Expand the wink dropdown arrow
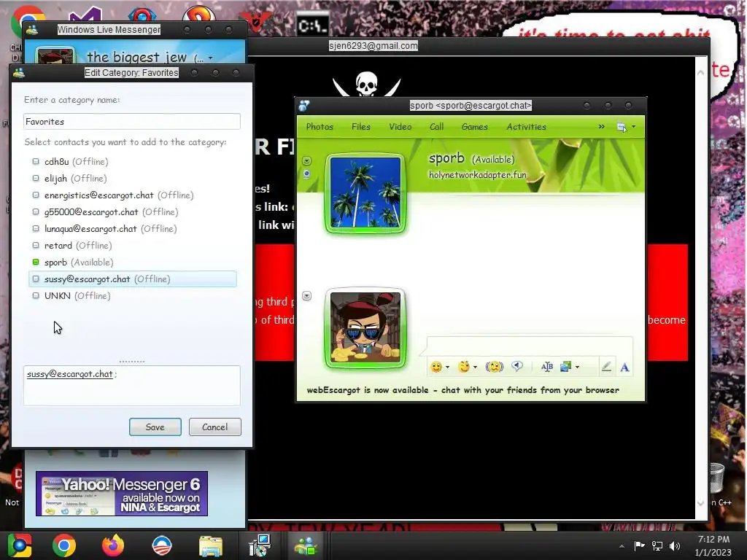 (x=475, y=367)
